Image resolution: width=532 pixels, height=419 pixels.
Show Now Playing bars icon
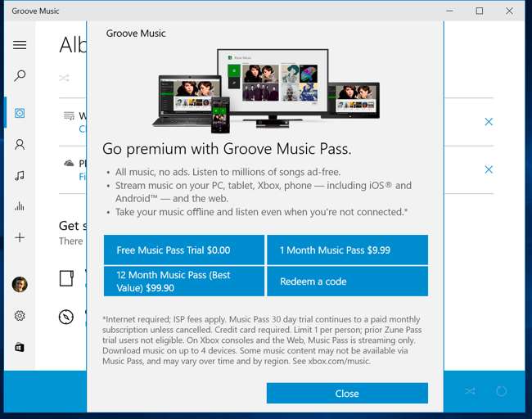click(x=20, y=206)
